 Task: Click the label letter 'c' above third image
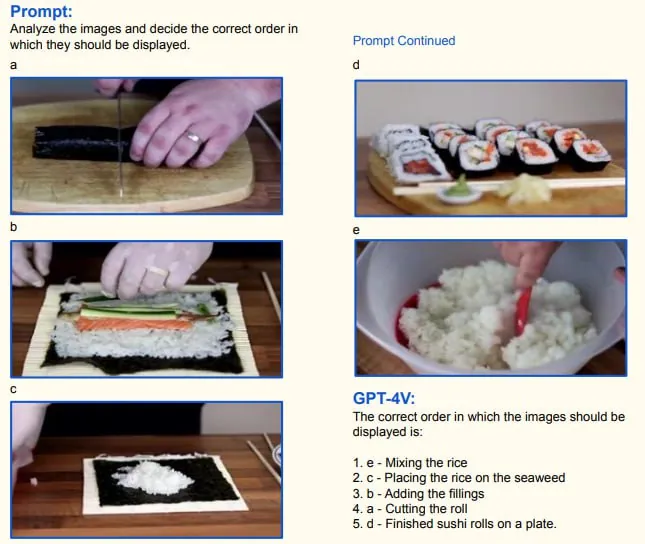tap(14, 389)
